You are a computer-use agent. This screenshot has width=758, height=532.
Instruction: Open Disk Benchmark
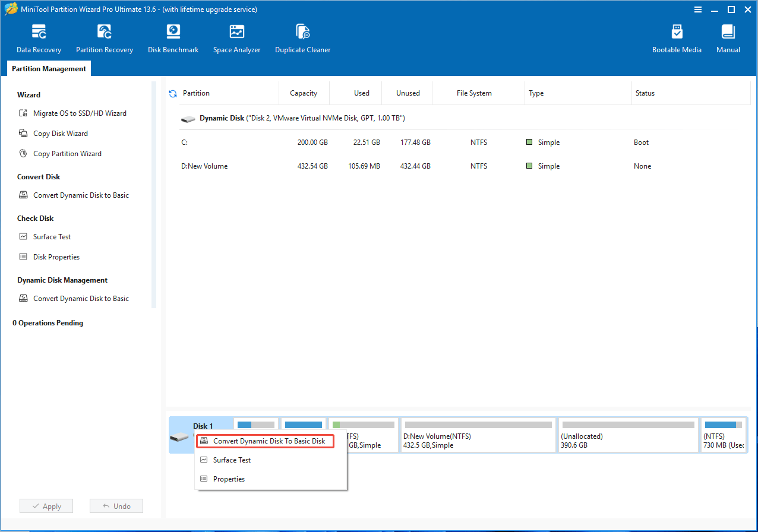173,39
